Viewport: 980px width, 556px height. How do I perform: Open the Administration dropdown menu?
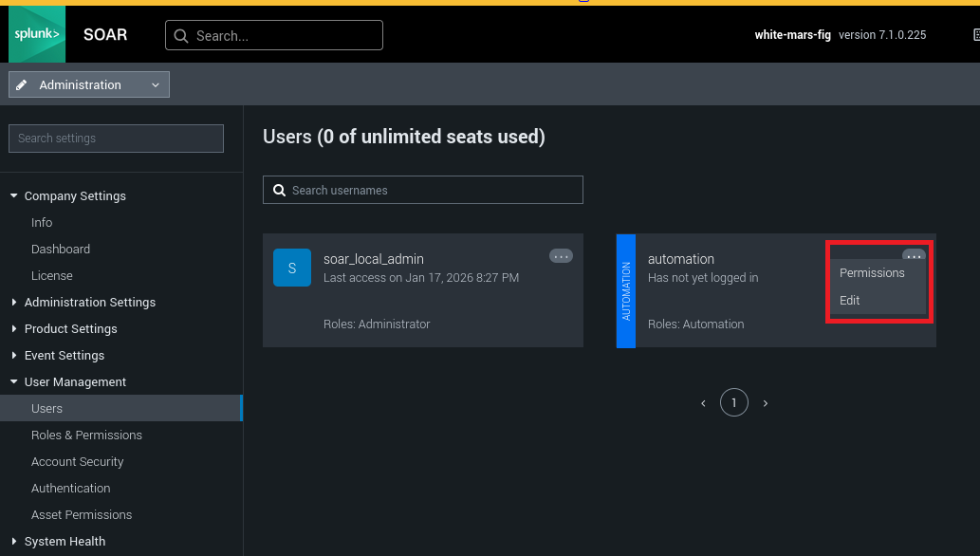point(89,84)
